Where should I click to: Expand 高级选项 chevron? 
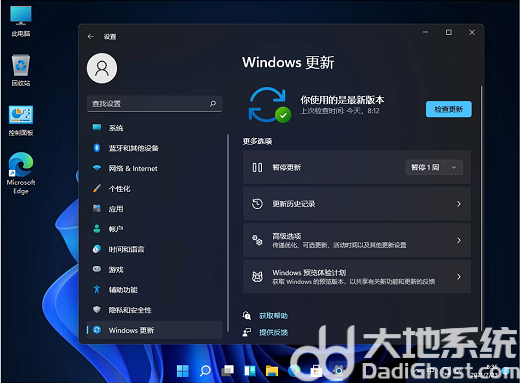[x=459, y=240]
